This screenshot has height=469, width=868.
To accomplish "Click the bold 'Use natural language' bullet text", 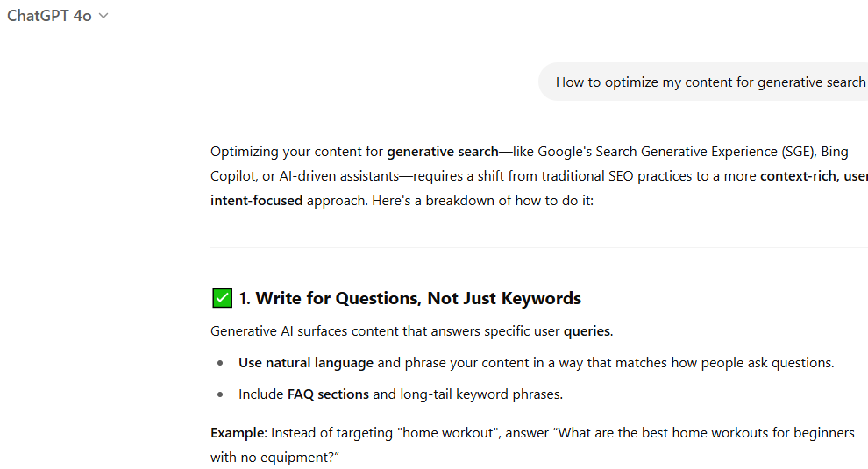I will click(x=306, y=363).
